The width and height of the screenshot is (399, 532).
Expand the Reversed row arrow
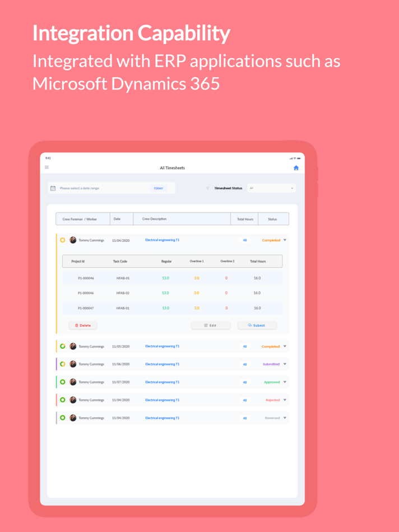(x=285, y=418)
